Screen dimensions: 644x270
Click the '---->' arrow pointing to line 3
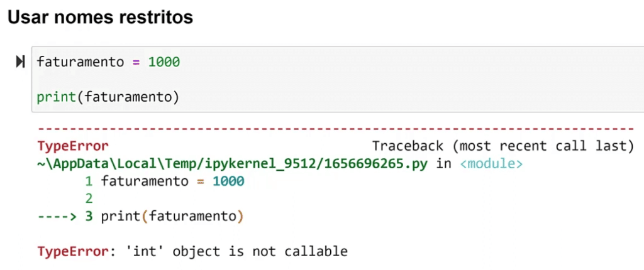click(57, 217)
